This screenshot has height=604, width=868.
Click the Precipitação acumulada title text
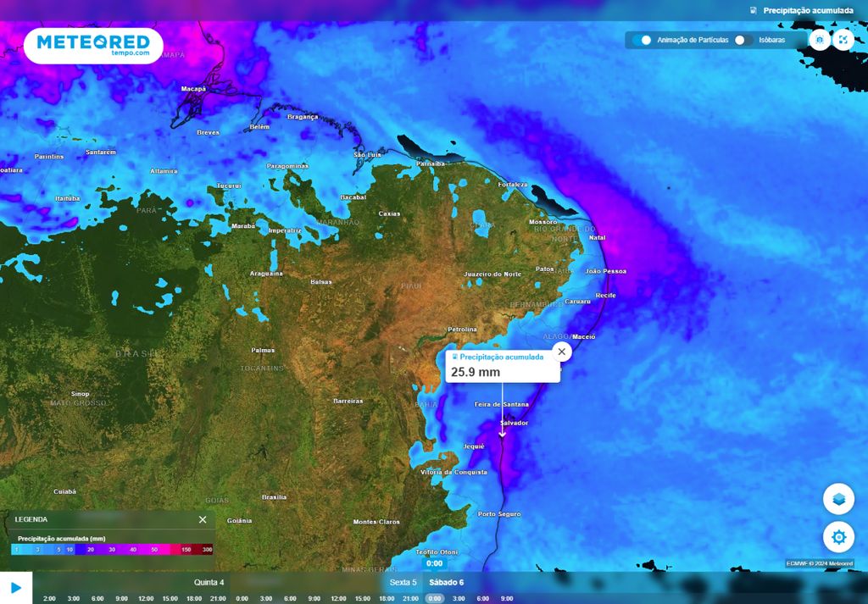[808, 11]
